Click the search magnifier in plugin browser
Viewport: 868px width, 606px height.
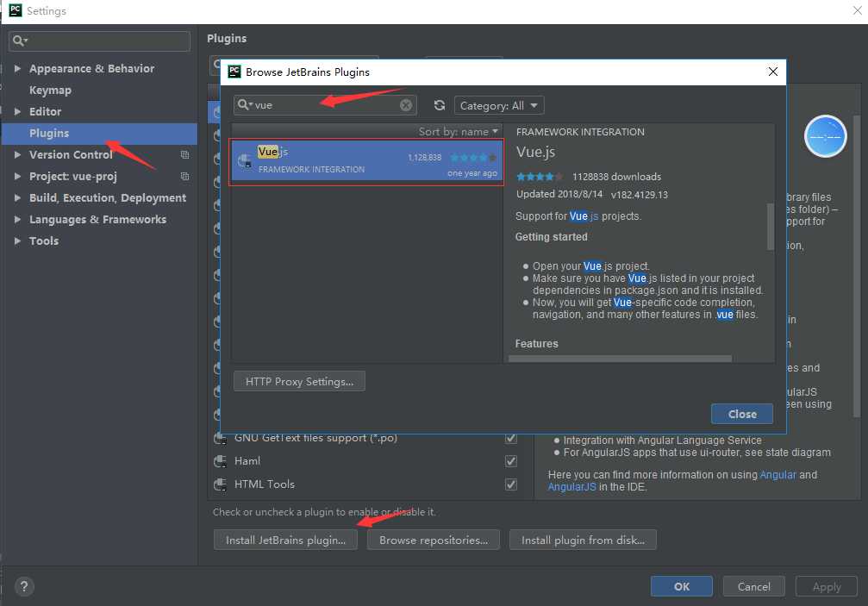point(244,104)
